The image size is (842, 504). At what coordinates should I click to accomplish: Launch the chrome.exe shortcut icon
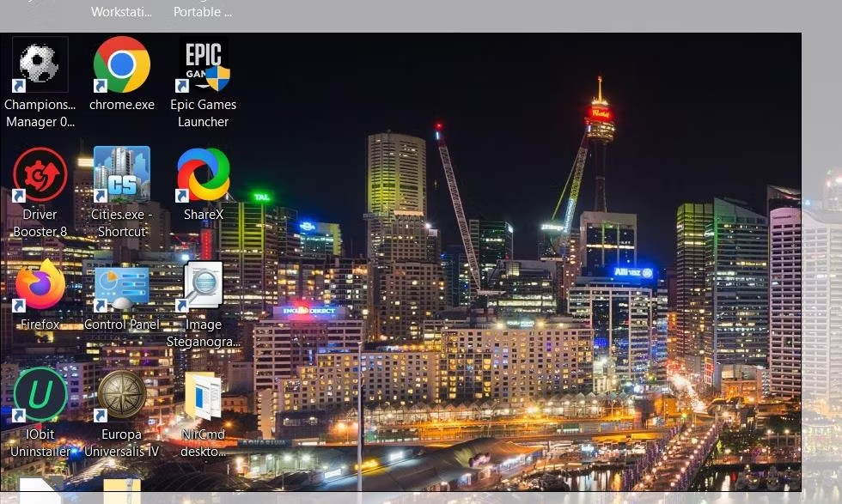pos(122,64)
